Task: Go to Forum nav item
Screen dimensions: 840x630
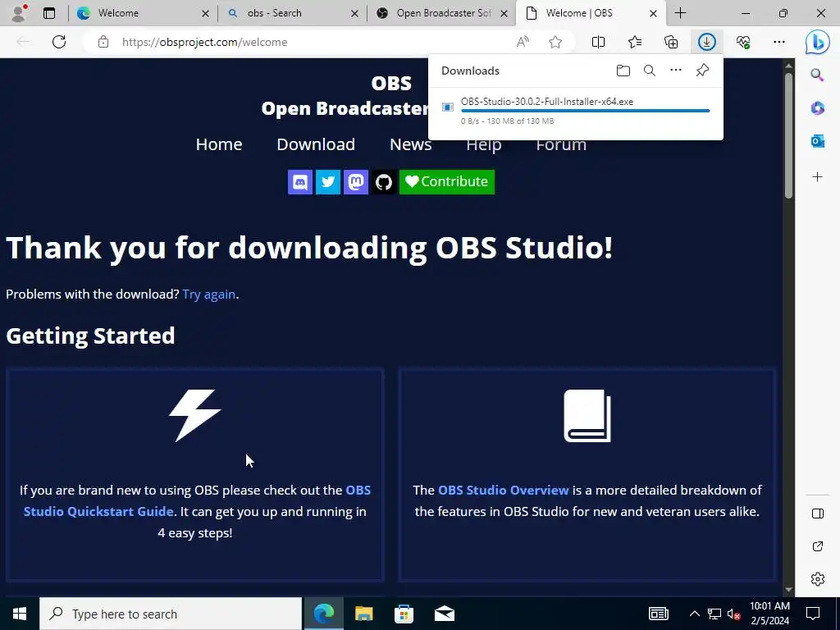Action: pos(561,146)
